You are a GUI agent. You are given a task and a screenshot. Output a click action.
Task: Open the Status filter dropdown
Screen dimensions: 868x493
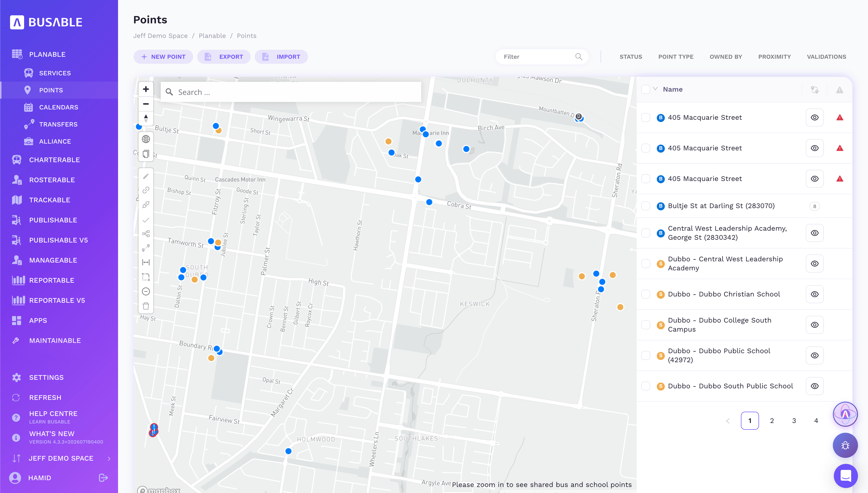pos(630,57)
